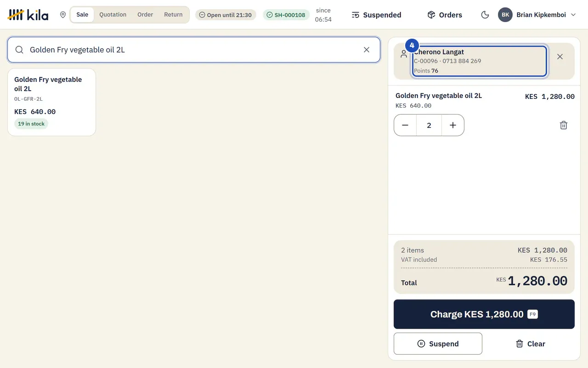
Task: Click the BK user avatar
Action: 505,15
